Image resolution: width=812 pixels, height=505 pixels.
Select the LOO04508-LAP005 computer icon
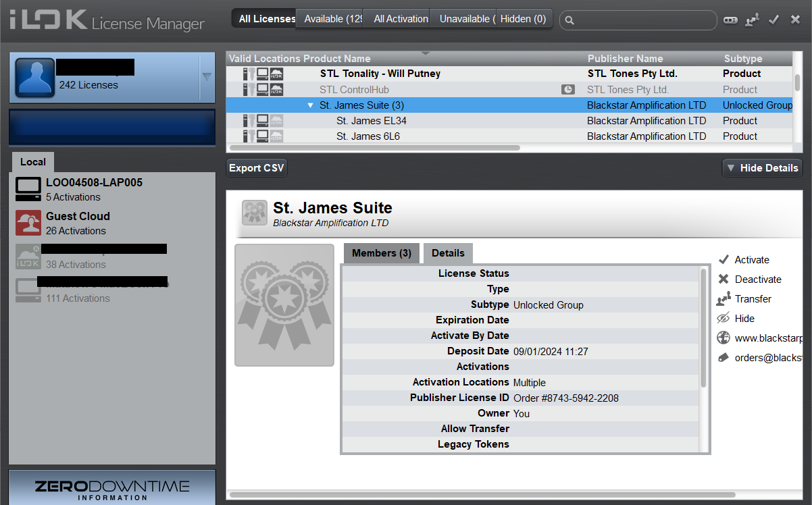pos(28,190)
